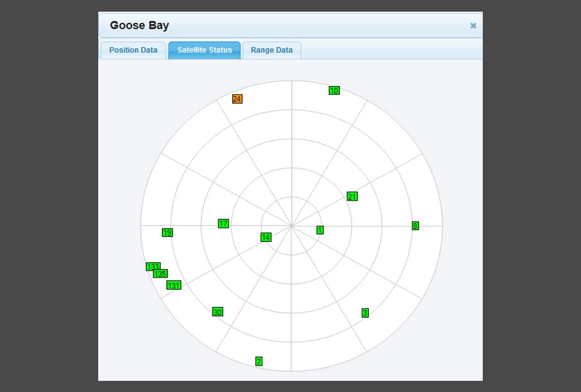Click the satellite 17 marker
This screenshot has width=581, height=392.
coord(223,224)
